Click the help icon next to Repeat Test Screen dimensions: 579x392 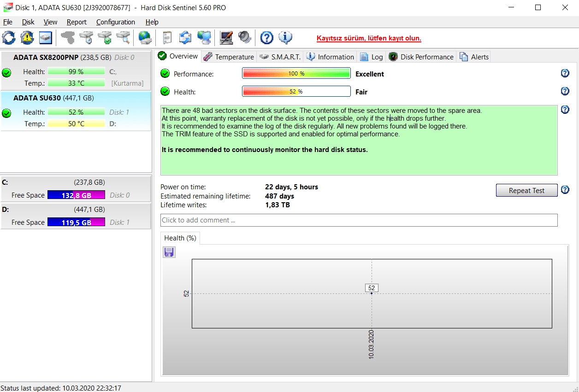(565, 190)
